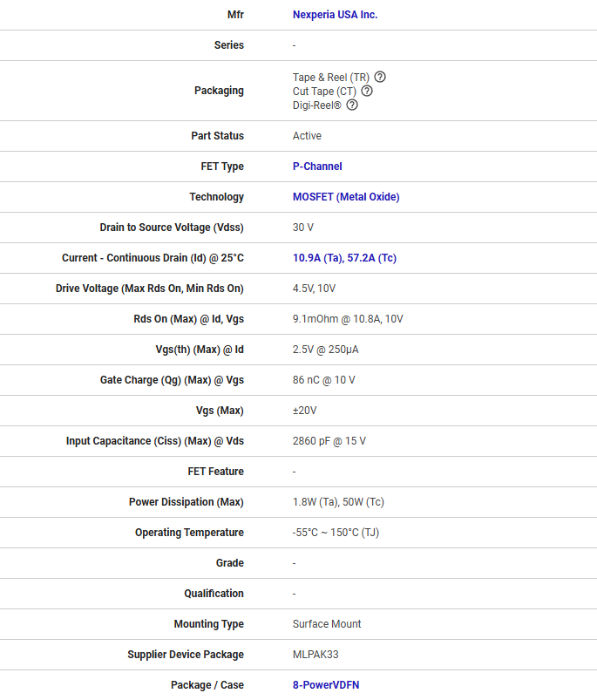Click the 9.1mOhm @ 10.8A, 10V value
The width and height of the screenshot is (597, 700).
pyautogui.click(x=348, y=319)
